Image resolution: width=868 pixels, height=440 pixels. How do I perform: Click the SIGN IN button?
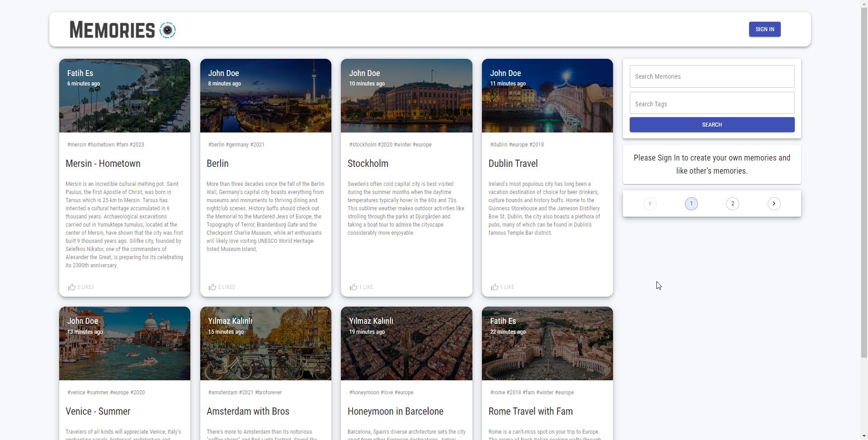pos(764,29)
